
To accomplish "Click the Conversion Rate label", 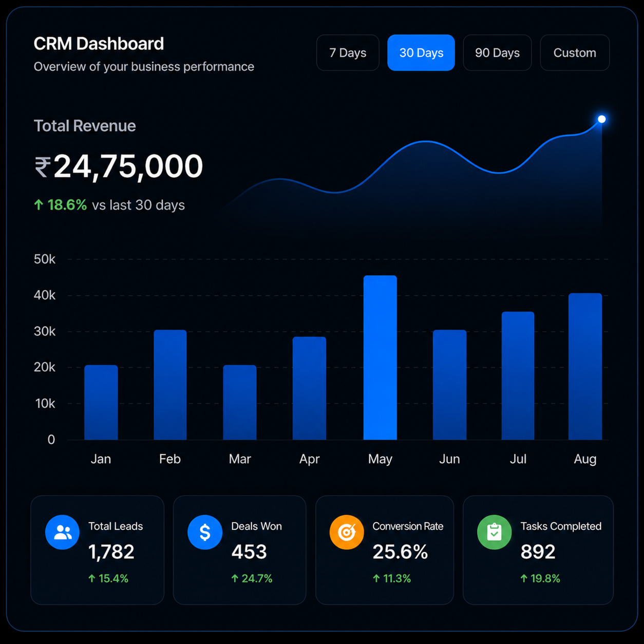I will click(x=408, y=526).
